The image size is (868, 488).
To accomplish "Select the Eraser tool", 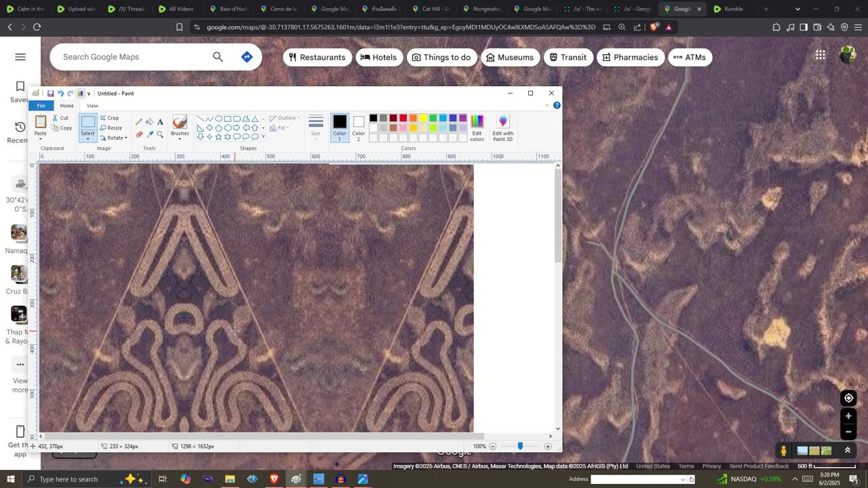I will click(139, 134).
